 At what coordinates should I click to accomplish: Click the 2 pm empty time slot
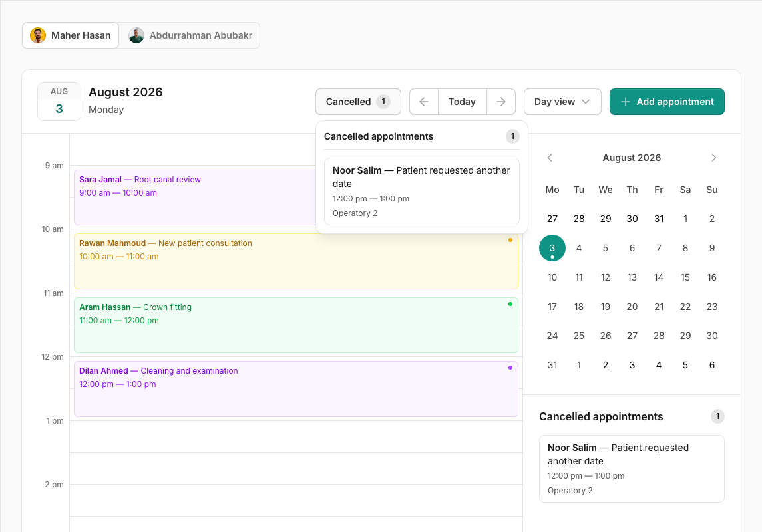(x=296, y=501)
